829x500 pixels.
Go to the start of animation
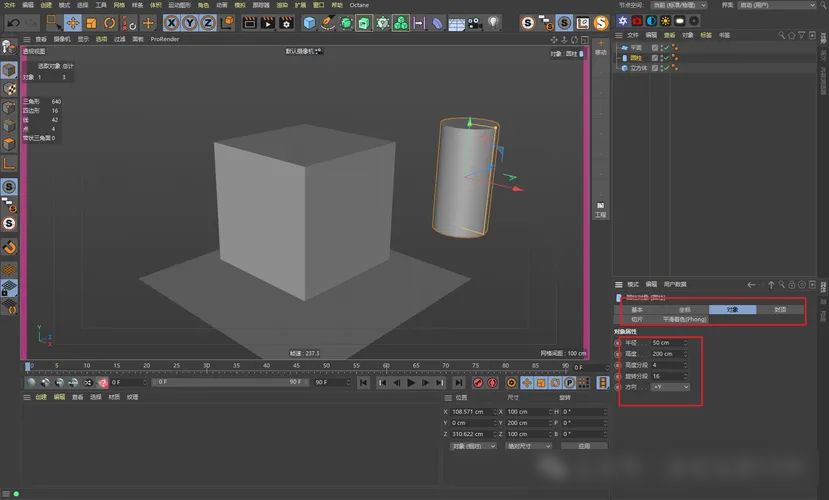[363, 383]
